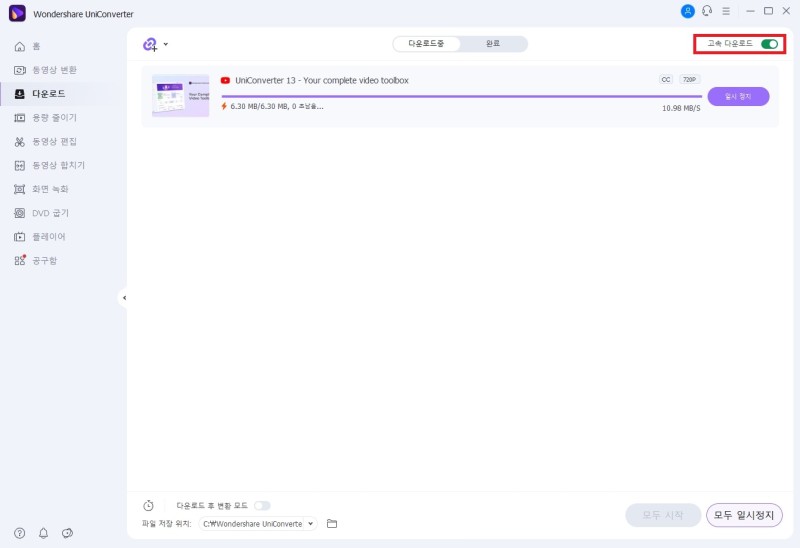
Task: Click the UniConverter 13 video thumbnail
Action: coord(181,95)
